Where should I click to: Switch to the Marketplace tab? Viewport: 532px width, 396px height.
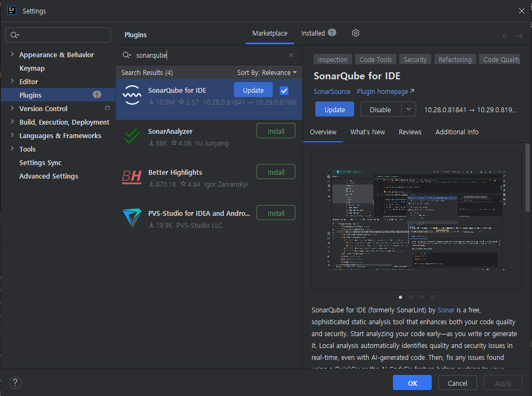[x=270, y=33]
